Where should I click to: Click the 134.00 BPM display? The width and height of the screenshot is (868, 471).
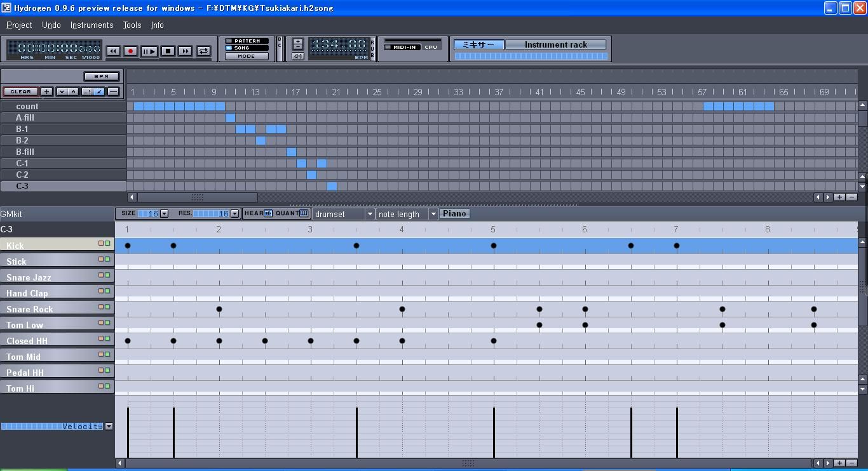339,46
